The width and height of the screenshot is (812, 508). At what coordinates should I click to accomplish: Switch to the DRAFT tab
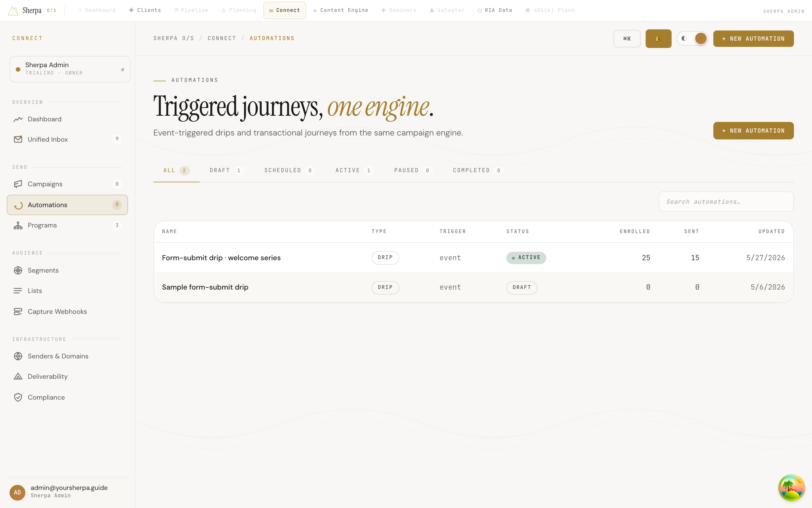tap(226, 171)
